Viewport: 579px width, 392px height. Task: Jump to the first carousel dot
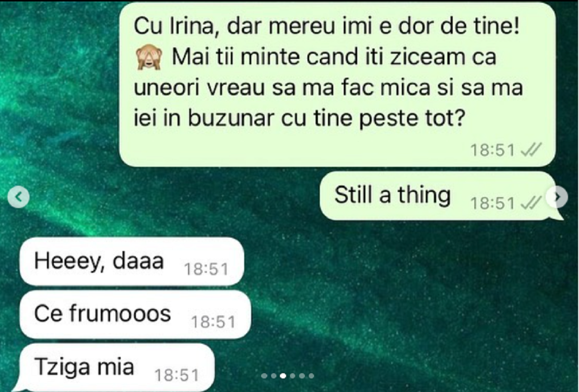click(x=264, y=376)
